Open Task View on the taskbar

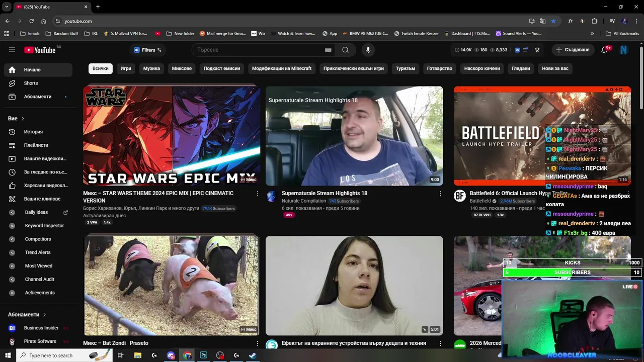click(121, 355)
